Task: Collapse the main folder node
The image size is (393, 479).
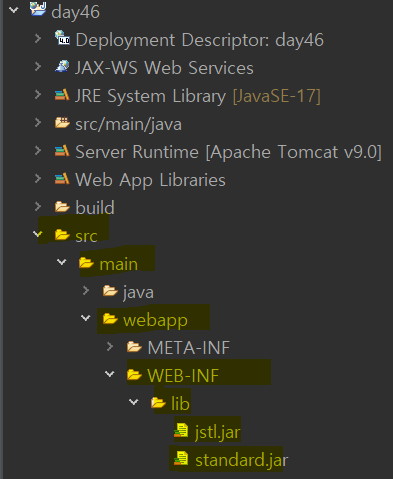Action: point(62,262)
